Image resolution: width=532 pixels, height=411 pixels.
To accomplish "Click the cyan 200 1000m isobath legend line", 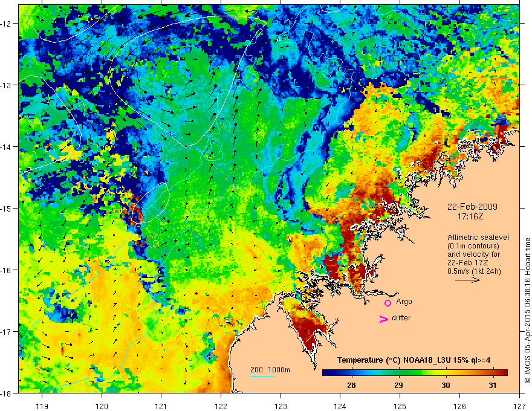I will point(262,376).
